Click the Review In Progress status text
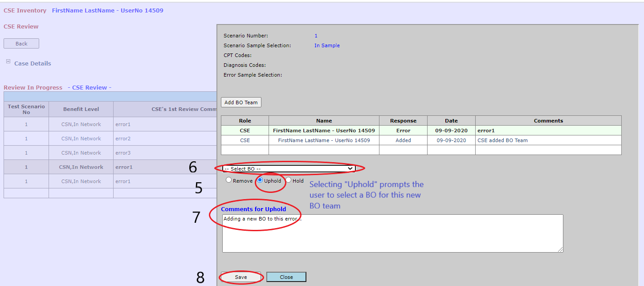This screenshot has height=286, width=644. click(x=33, y=87)
